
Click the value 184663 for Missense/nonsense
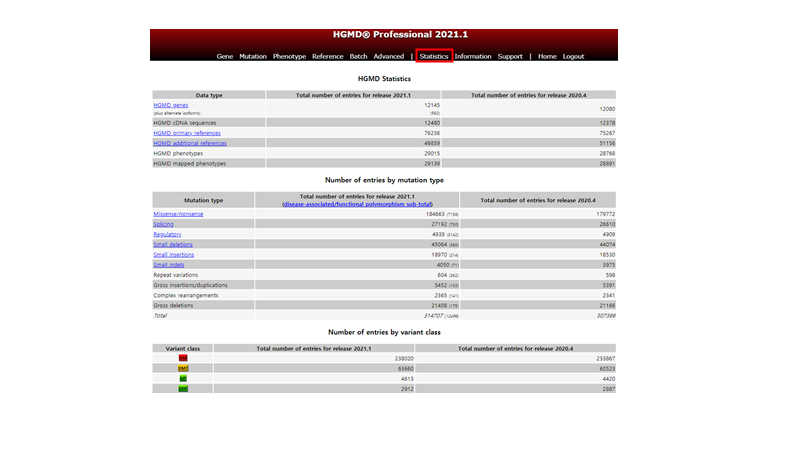pyautogui.click(x=435, y=214)
